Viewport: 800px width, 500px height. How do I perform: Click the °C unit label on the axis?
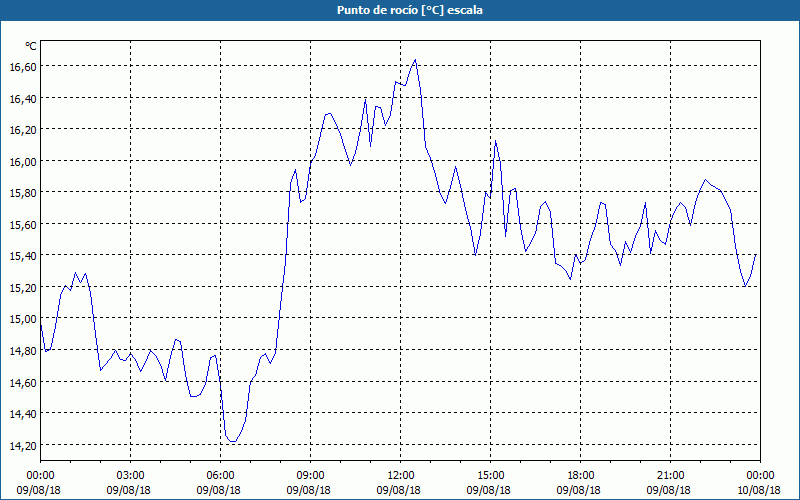(31, 46)
